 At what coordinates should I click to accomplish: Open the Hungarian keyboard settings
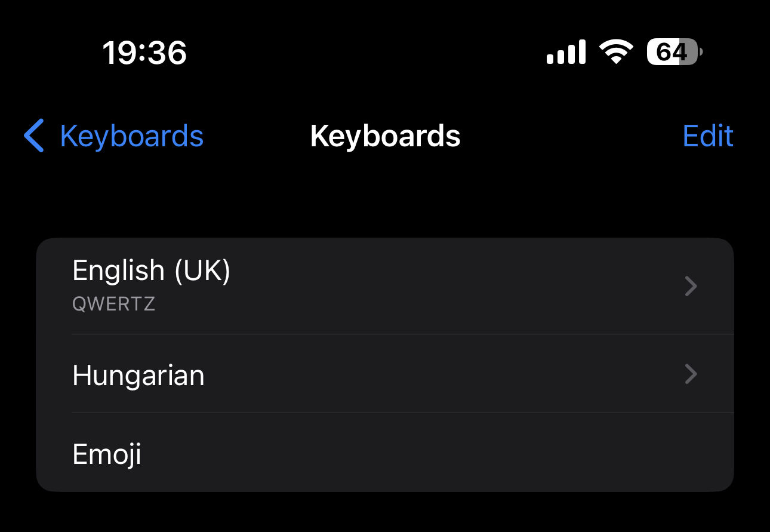[385, 374]
